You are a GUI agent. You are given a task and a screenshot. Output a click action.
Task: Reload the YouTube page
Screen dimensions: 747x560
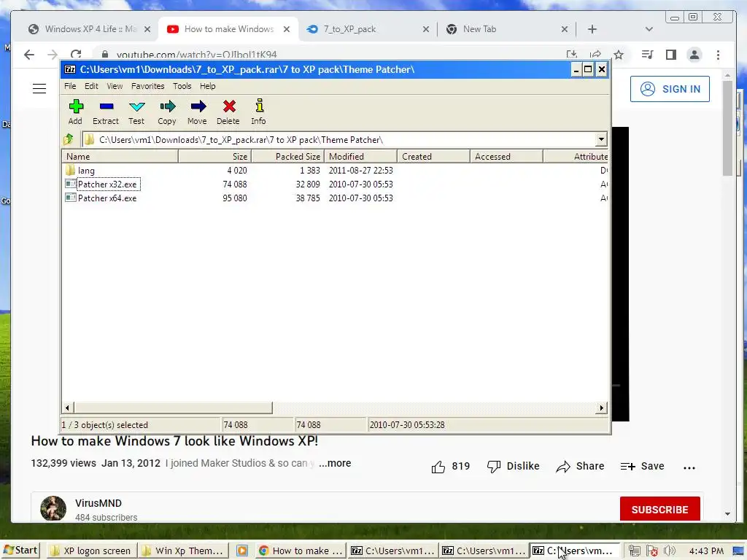[x=76, y=55]
